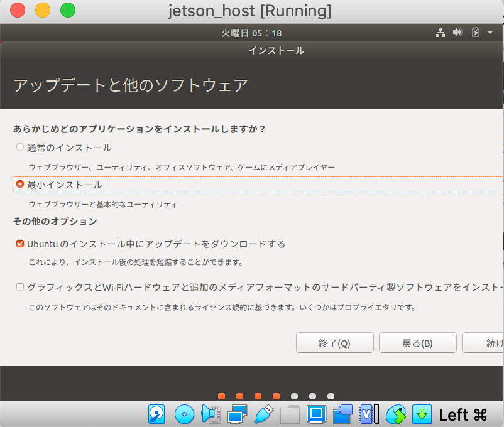Click the battery charging status icon
This screenshot has height=427, width=504.
474,32
